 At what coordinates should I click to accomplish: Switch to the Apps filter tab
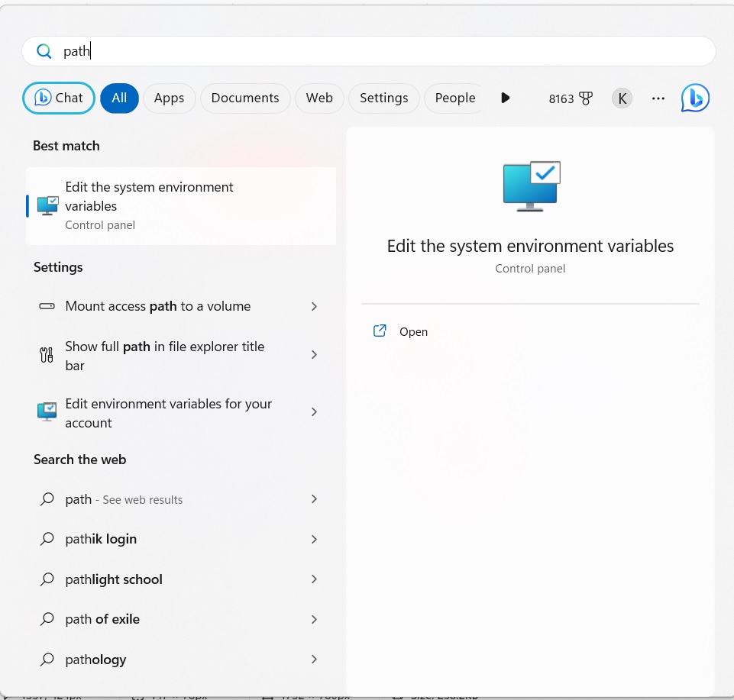pyautogui.click(x=169, y=98)
